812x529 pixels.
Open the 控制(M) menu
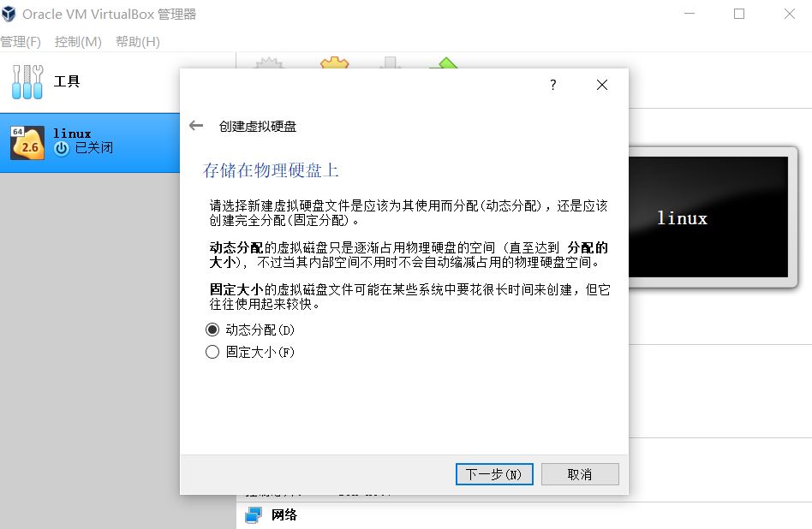tap(78, 42)
